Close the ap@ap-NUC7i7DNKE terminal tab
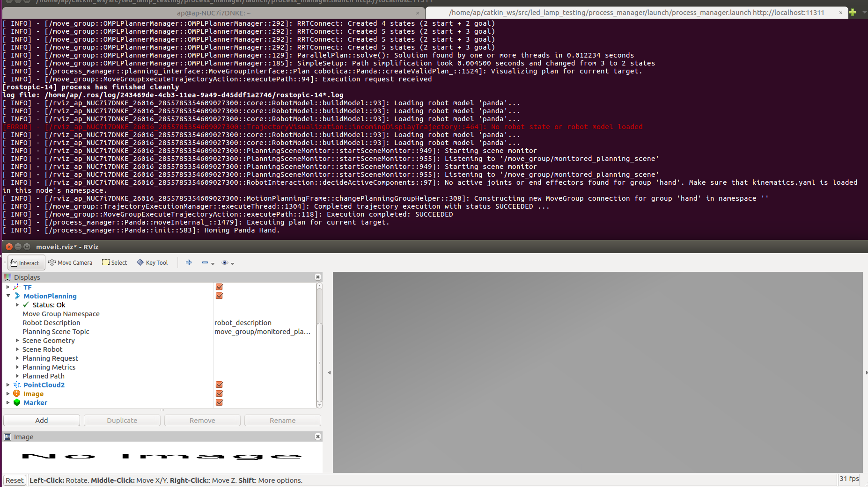This screenshot has height=487, width=868. click(418, 13)
